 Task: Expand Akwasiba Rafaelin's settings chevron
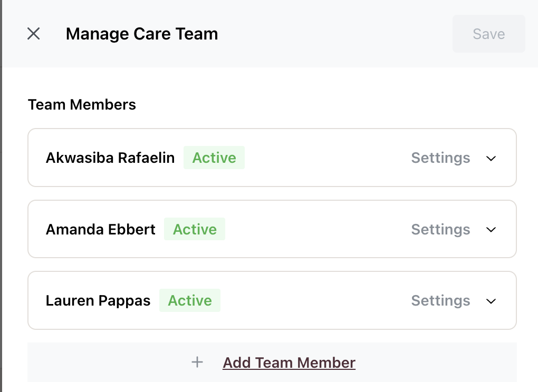click(491, 158)
